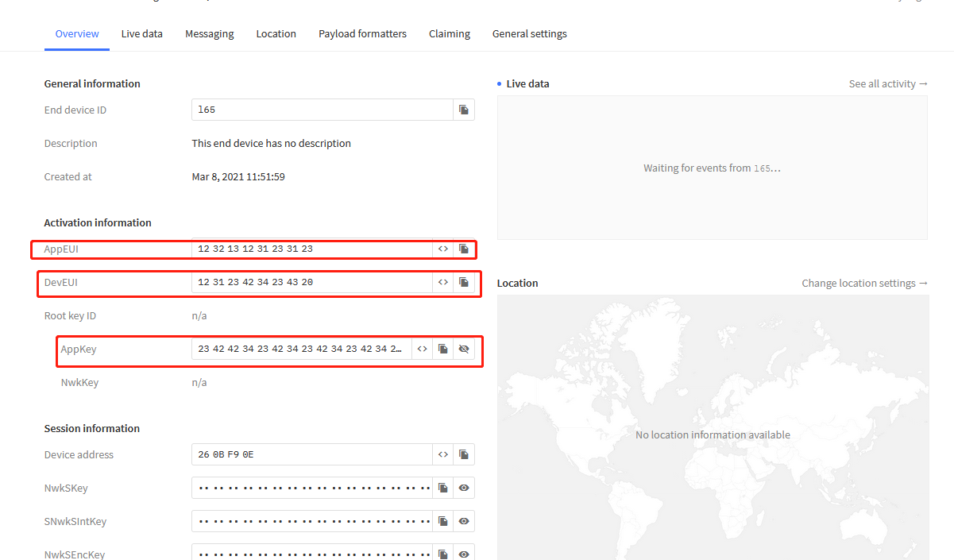954x560 pixels.
Task: Toggle Device address byte format
Action: coord(443,454)
